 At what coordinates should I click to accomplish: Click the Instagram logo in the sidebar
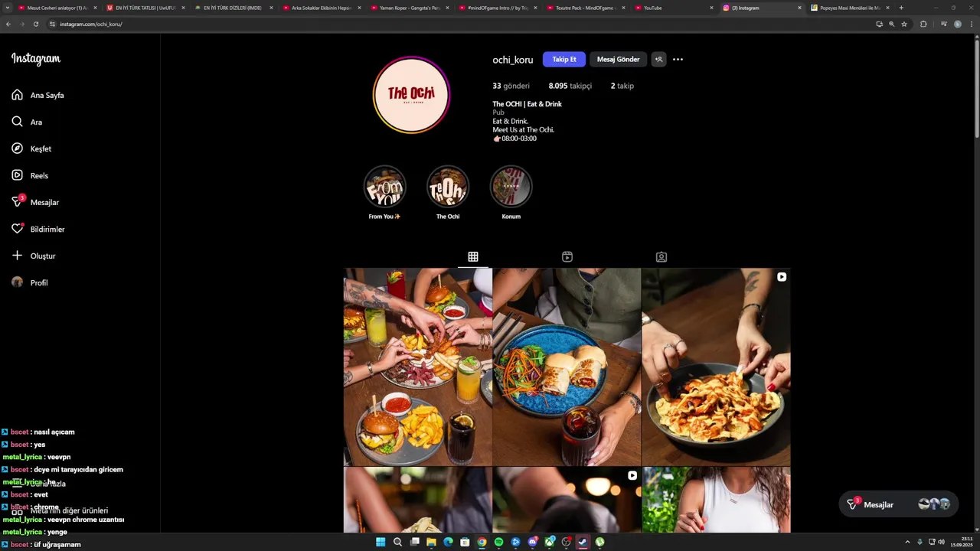click(35, 59)
